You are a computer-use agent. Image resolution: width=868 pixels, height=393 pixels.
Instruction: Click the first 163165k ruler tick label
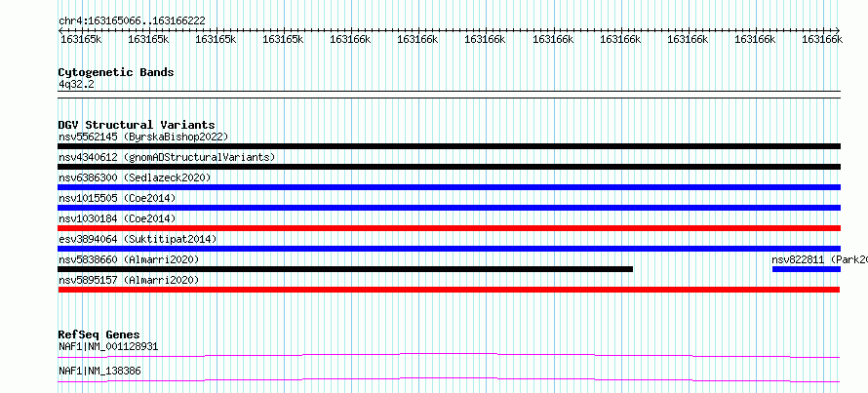(x=81, y=39)
